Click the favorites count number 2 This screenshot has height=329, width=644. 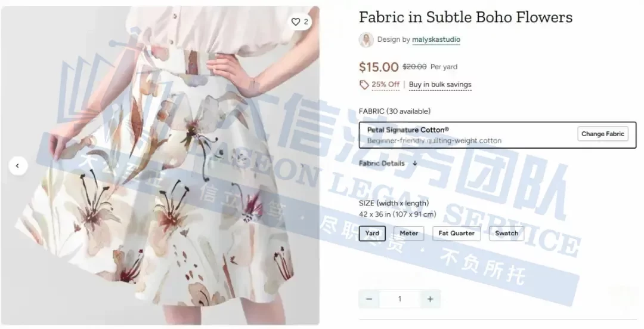click(305, 22)
